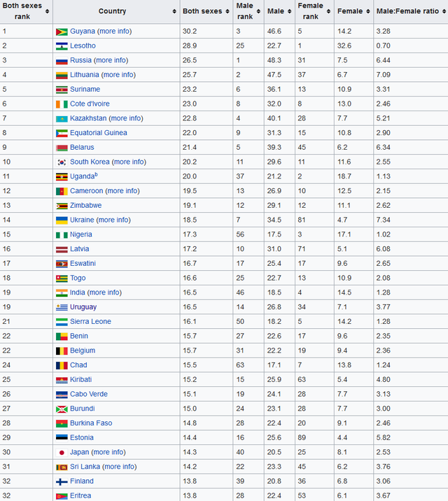
Task: Click the Finland flag icon
Action: coord(62,482)
